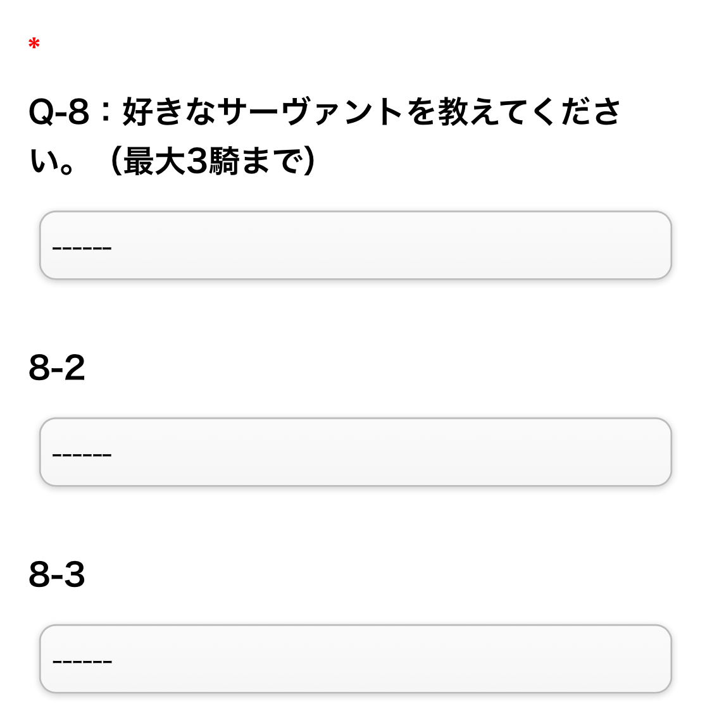The height and width of the screenshot is (728, 712).
Task: Focus the middle of the third servant select box
Action: click(x=355, y=658)
